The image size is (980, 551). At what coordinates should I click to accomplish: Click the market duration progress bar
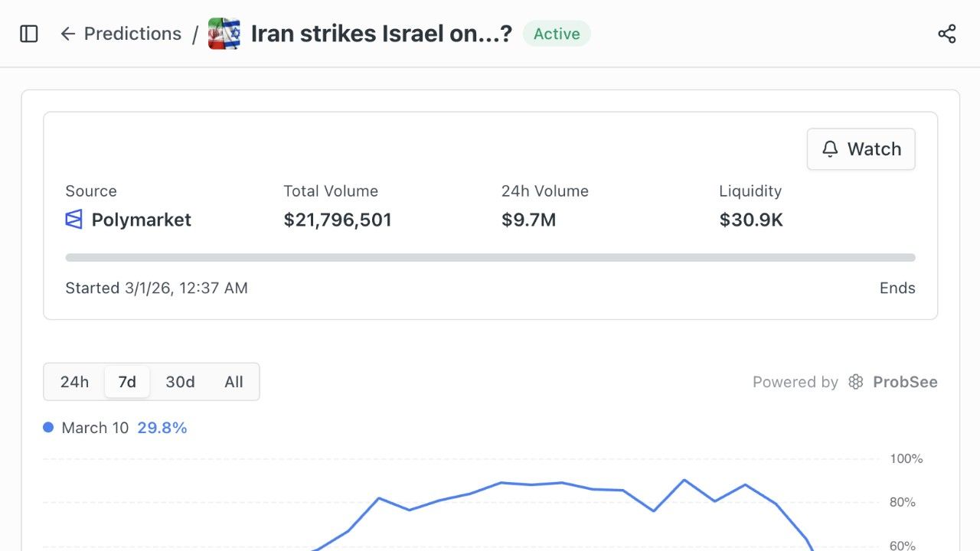pos(490,258)
